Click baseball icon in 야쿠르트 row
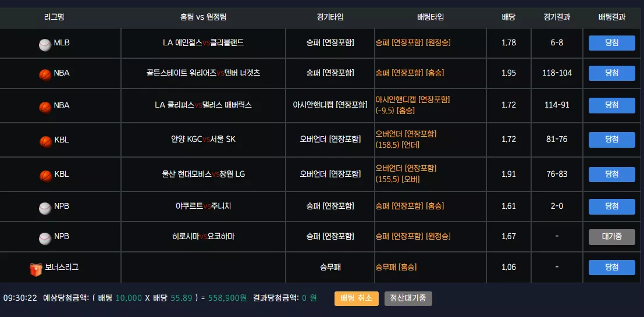This screenshot has width=644, height=317. coord(45,209)
